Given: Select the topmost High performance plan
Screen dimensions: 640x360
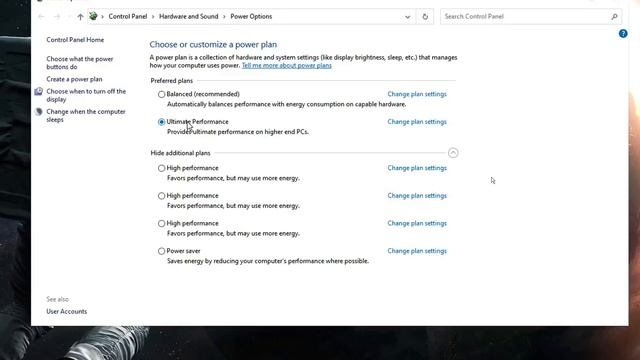Looking at the screenshot, I should [x=162, y=168].
